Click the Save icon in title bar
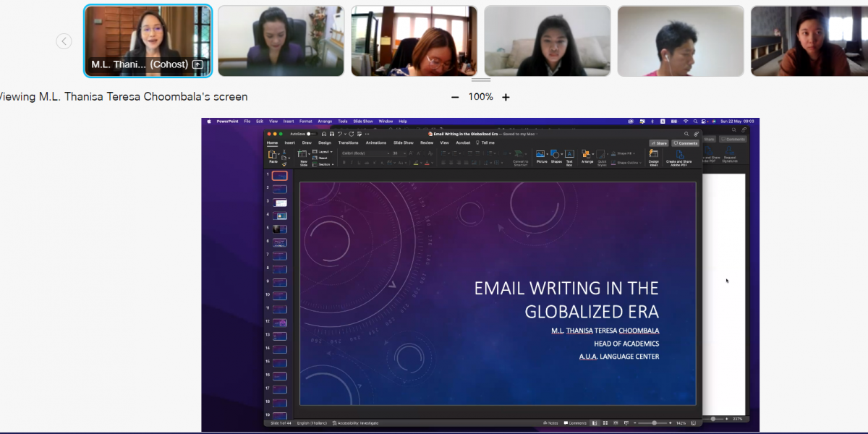Image resolution: width=868 pixels, height=434 pixels. pos(331,134)
